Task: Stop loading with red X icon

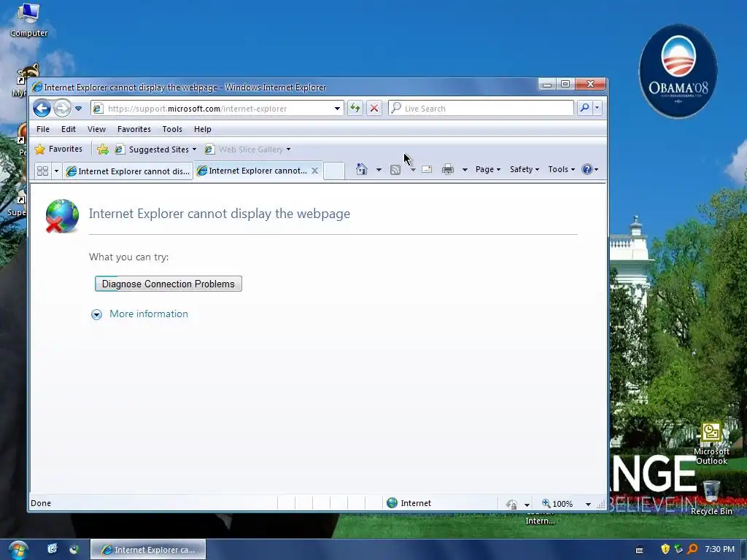Action: tap(374, 108)
